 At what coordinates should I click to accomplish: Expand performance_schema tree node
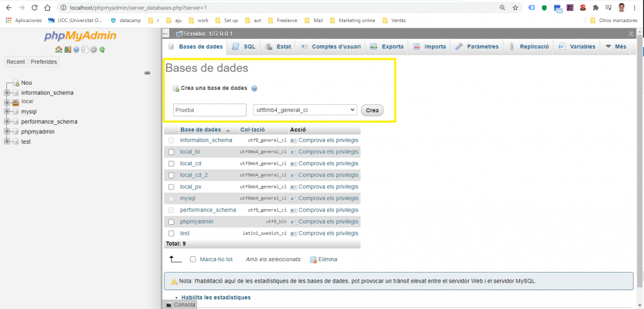click(x=7, y=121)
